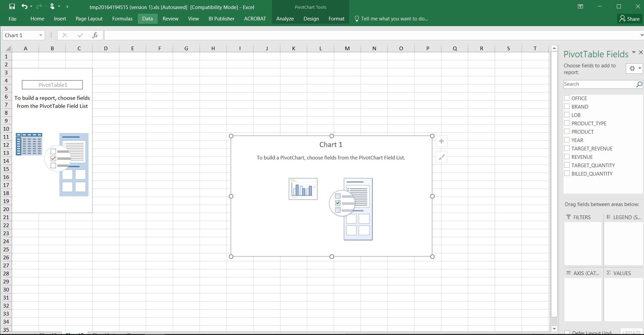The width and height of the screenshot is (644, 335).
Task: Check the OFFICE field checkbox
Action: [567, 98]
